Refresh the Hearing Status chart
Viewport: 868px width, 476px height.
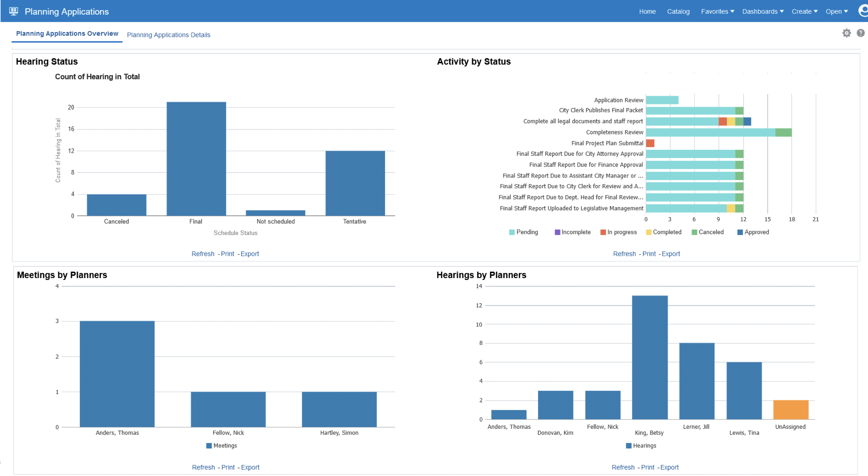[x=203, y=253]
